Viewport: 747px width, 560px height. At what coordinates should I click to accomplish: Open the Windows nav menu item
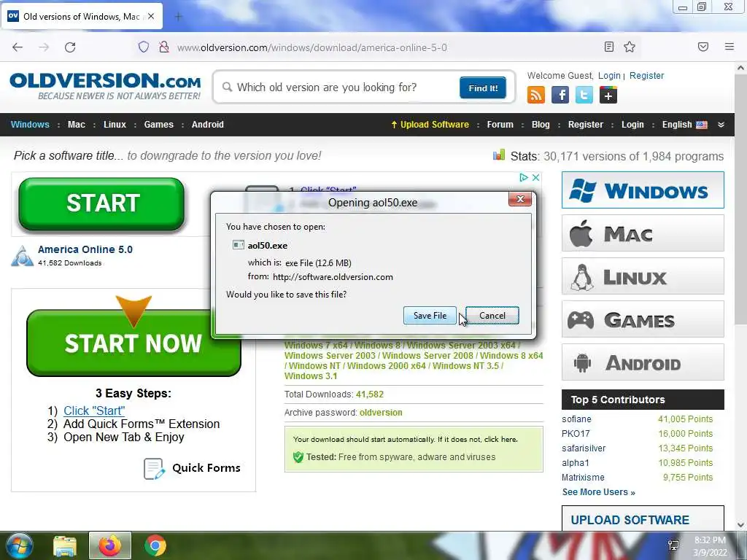click(x=30, y=125)
